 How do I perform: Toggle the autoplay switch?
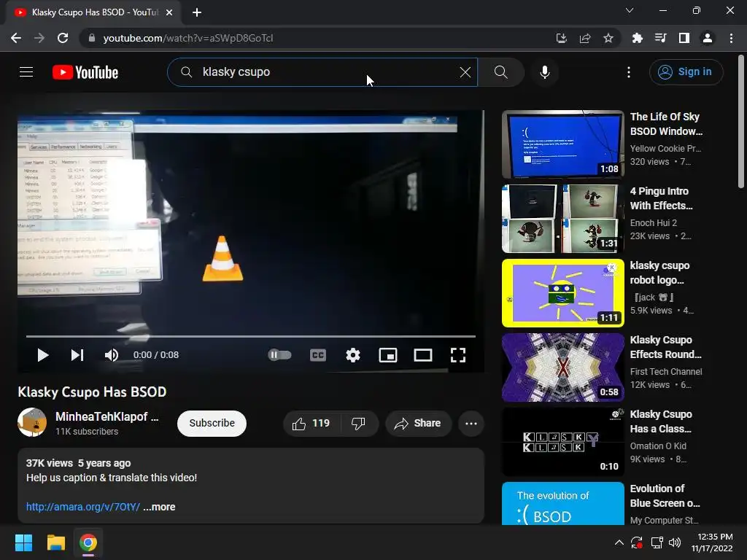point(279,355)
